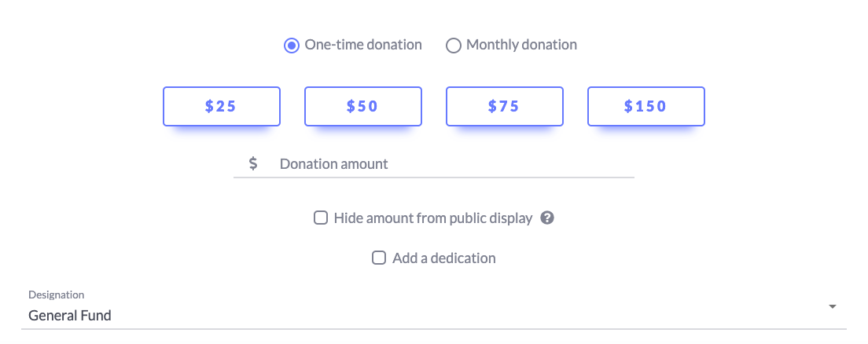The height and width of the screenshot is (344, 868).
Task: Click the "Monthly donation" label text
Action: 521,45
